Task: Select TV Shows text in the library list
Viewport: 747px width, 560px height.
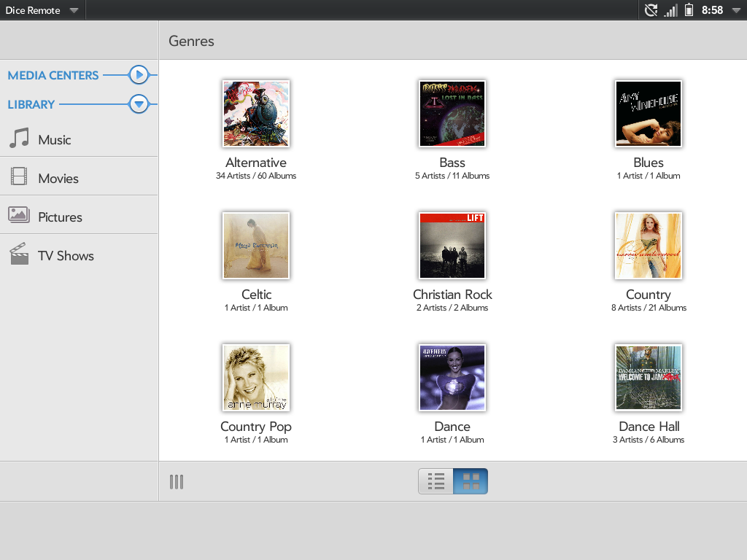Action: point(66,256)
